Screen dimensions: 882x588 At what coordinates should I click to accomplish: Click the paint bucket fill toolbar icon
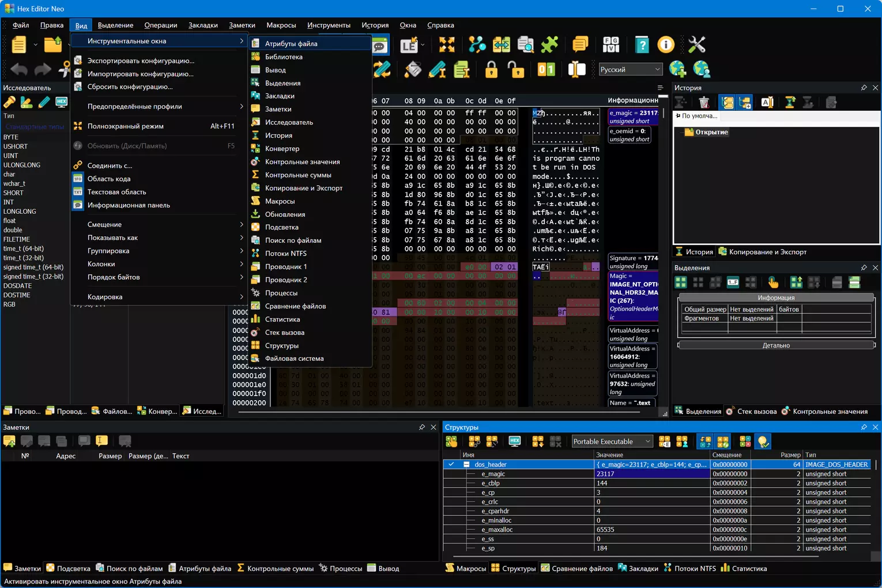tap(413, 70)
